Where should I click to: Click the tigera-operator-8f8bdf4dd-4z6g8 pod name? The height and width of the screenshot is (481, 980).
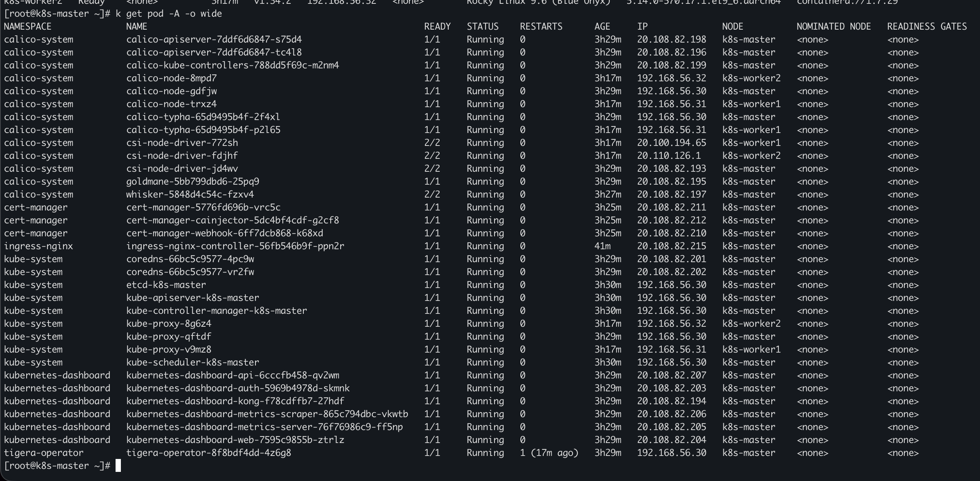pyautogui.click(x=208, y=453)
